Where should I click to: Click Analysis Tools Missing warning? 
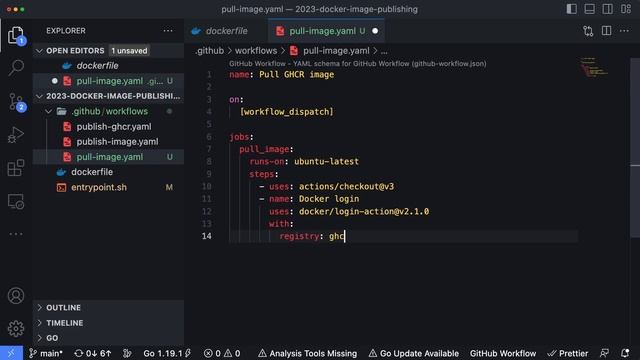click(307, 353)
